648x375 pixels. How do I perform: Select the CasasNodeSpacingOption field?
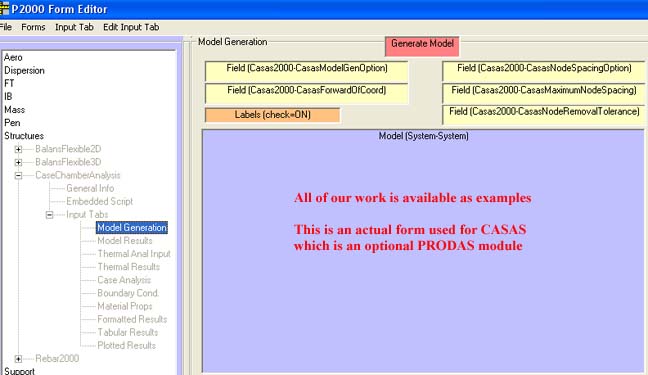coord(544,71)
